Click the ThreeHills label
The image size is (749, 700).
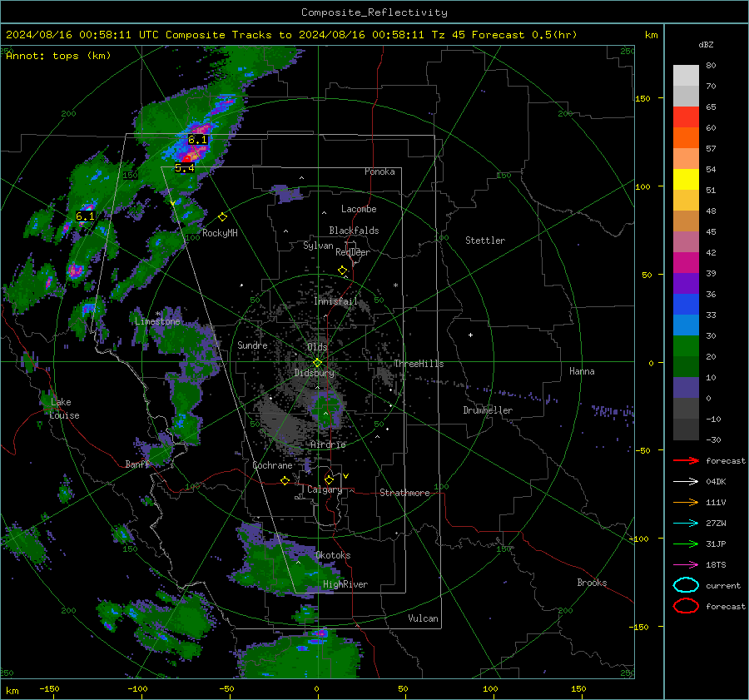(x=419, y=364)
